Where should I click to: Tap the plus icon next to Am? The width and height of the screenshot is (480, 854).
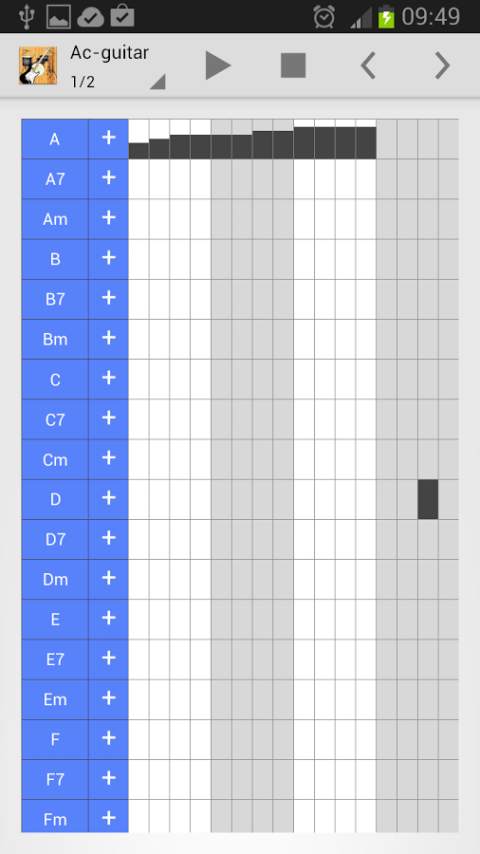coord(108,218)
